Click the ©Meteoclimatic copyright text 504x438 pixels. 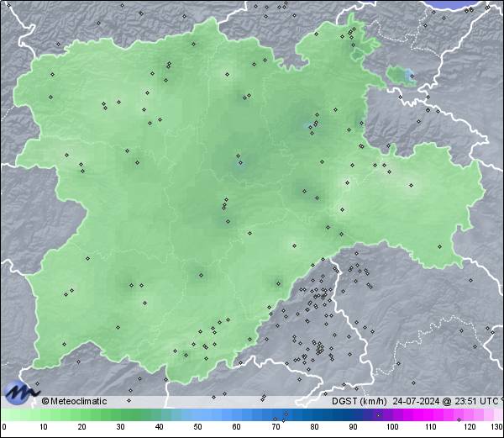(74, 401)
